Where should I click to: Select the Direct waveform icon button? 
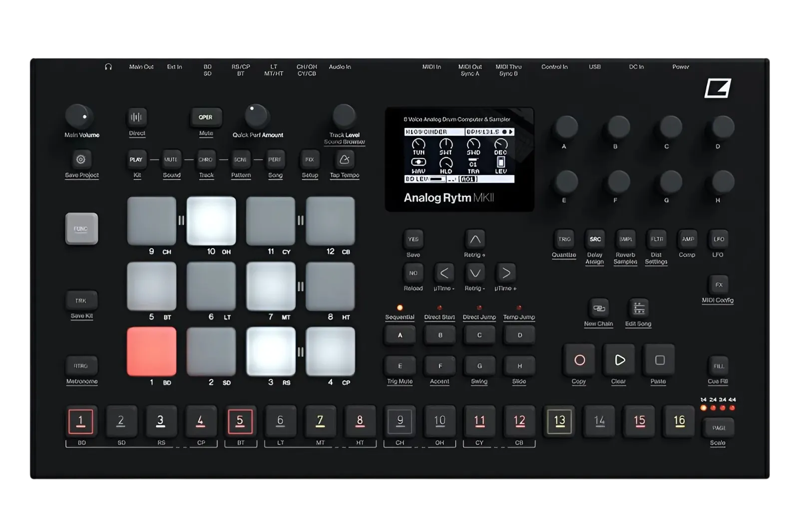[x=136, y=117]
